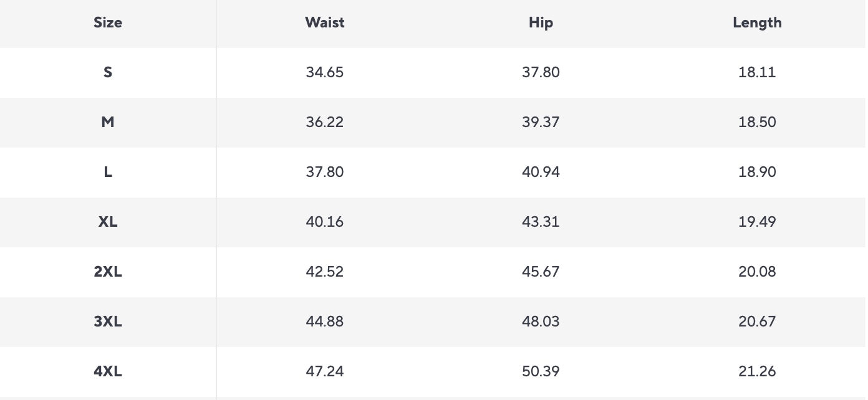
Task: Click waist value 34.65
Action: click(x=325, y=72)
